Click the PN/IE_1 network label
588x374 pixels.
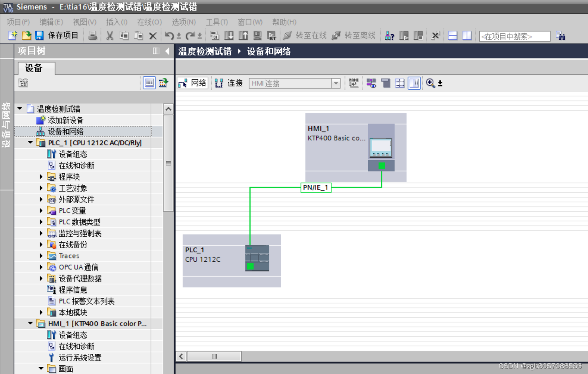316,188
